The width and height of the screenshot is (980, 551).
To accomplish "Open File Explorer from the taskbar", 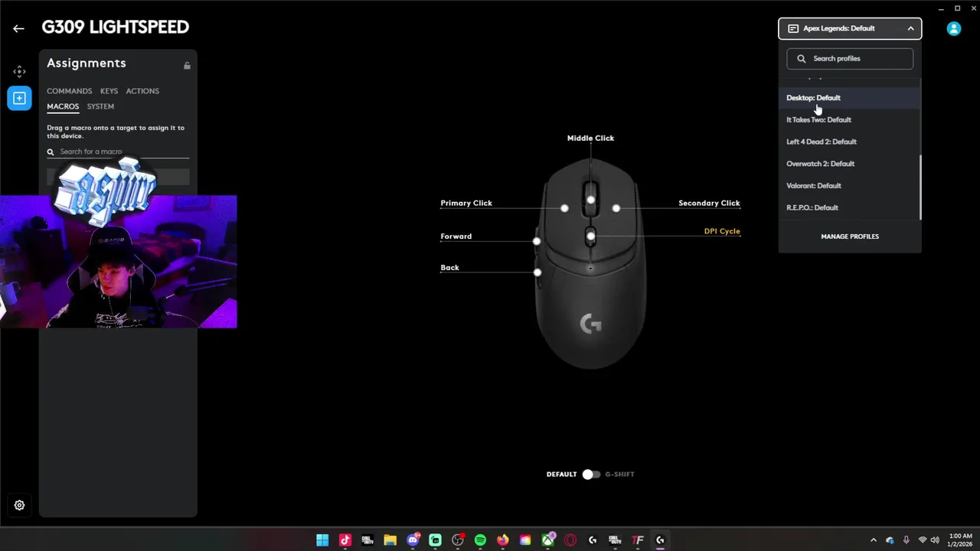I will click(x=390, y=540).
